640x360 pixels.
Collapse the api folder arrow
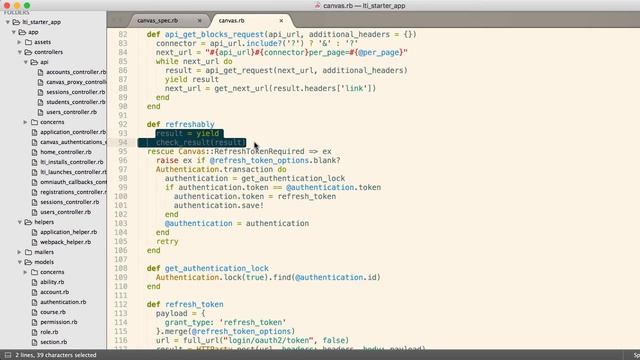[x=26, y=62]
